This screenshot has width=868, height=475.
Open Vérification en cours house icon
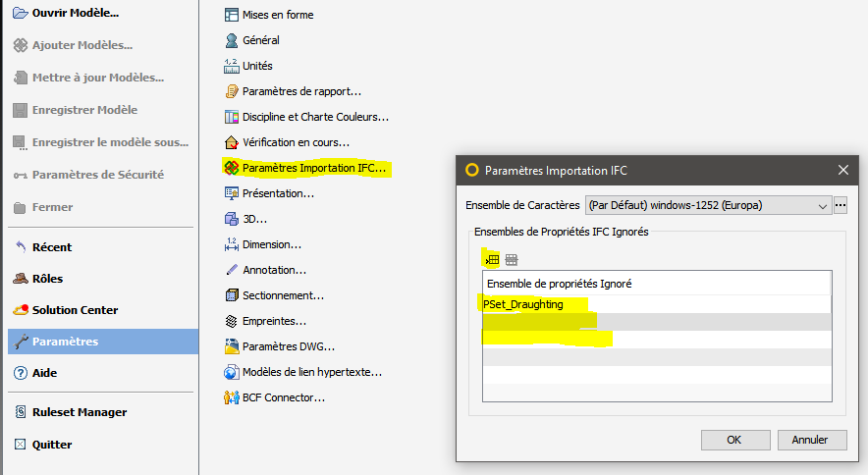(232, 142)
